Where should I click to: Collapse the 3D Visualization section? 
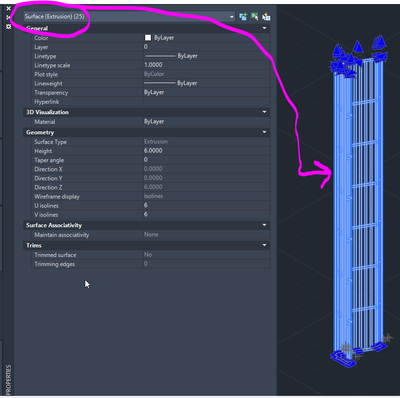click(x=264, y=112)
